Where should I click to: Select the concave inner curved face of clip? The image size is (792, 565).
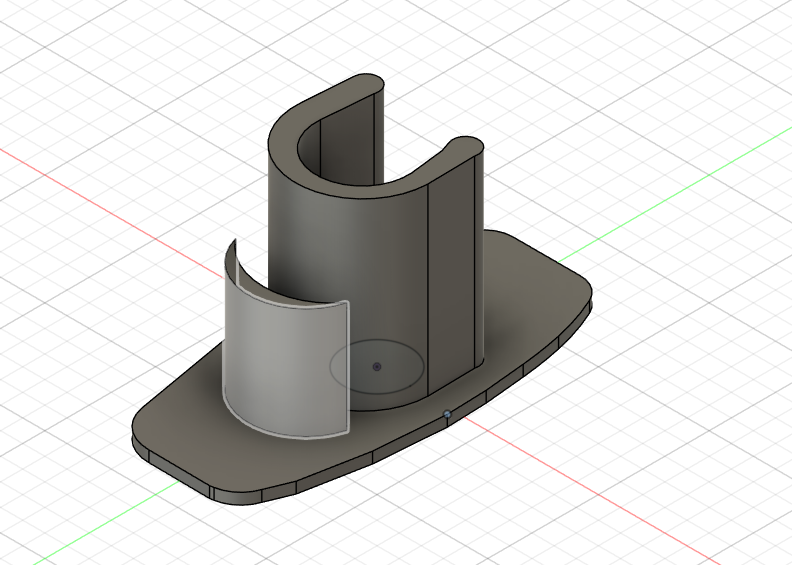[x=309, y=149]
